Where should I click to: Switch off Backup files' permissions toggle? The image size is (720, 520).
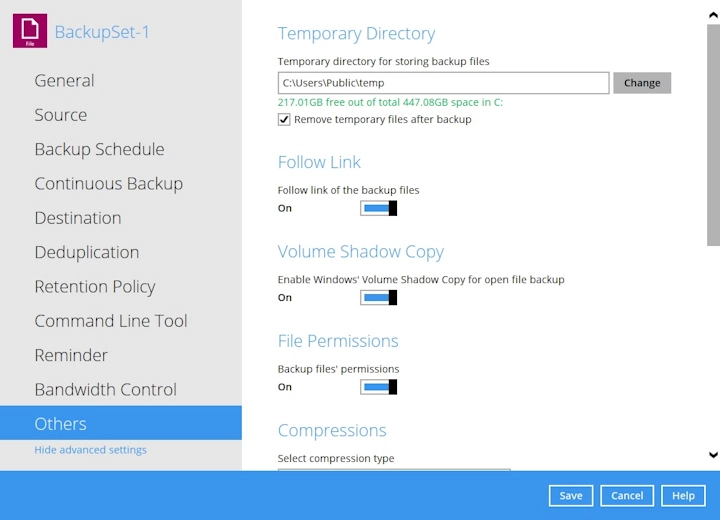(x=379, y=387)
